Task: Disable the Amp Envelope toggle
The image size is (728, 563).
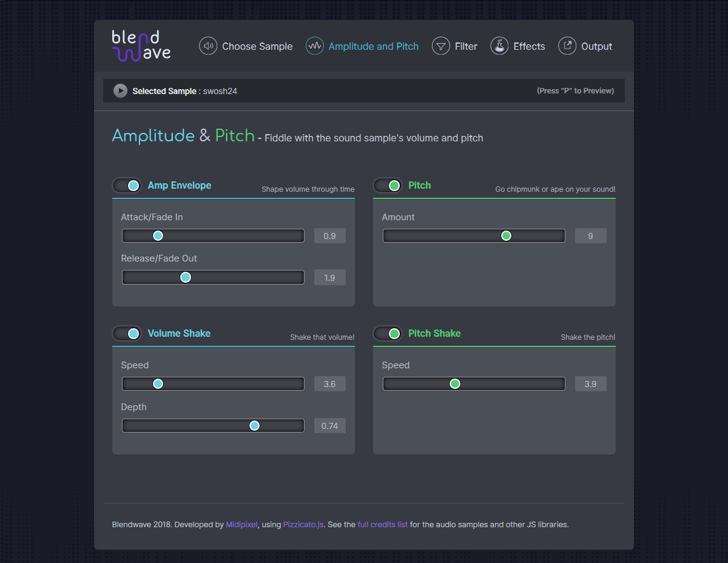Action: [x=127, y=186]
